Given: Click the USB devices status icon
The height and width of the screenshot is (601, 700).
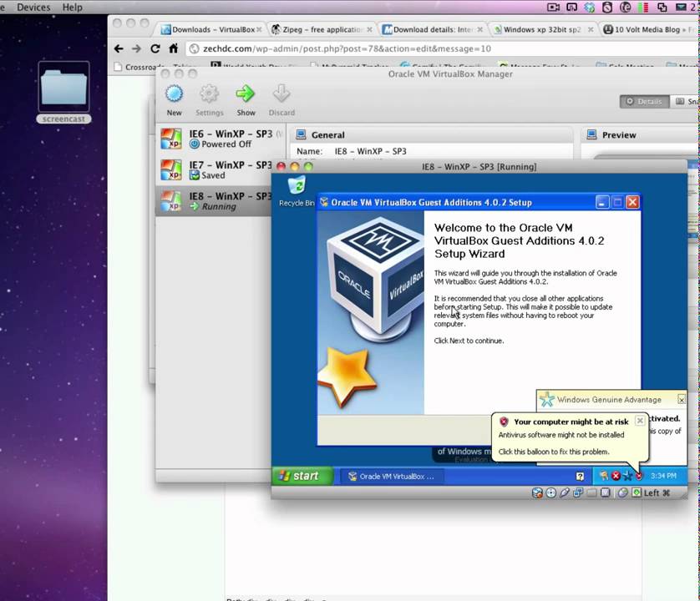Looking at the screenshot, I should point(565,492).
